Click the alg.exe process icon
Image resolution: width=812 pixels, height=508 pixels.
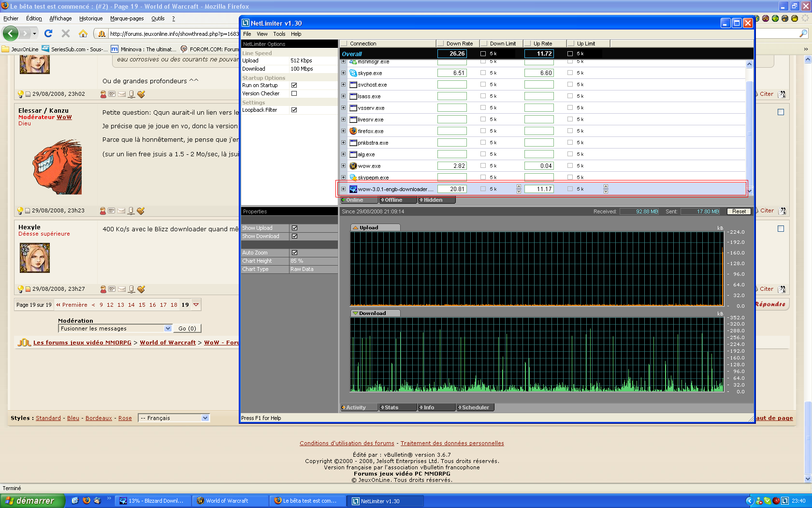click(x=353, y=154)
